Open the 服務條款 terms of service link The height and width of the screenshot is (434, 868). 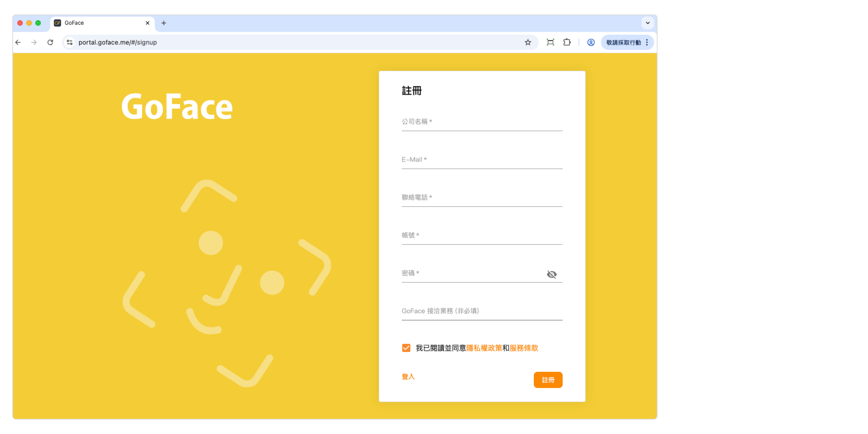click(523, 348)
